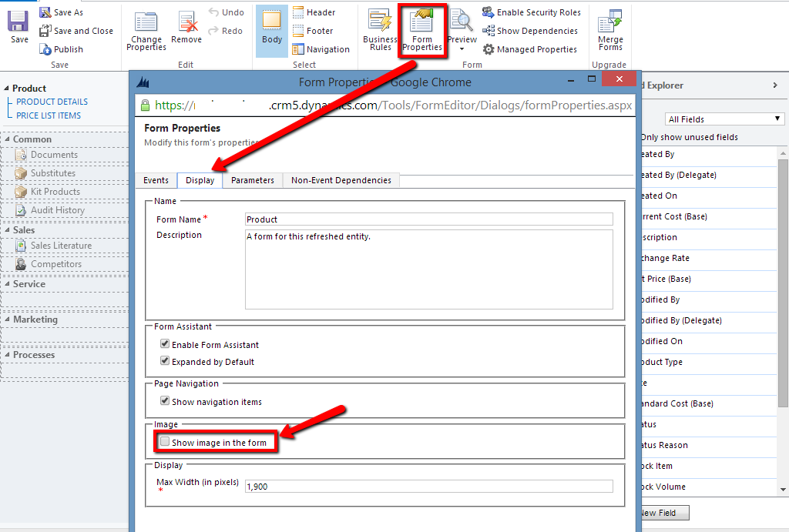Open Change Properties in the ribbon
Viewport: 789px width, 532px height.
146,23
